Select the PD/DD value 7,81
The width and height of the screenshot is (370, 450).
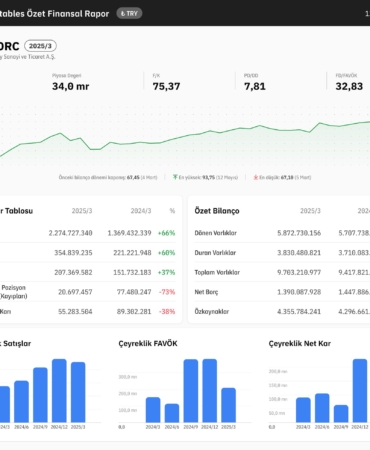pyautogui.click(x=255, y=86)
